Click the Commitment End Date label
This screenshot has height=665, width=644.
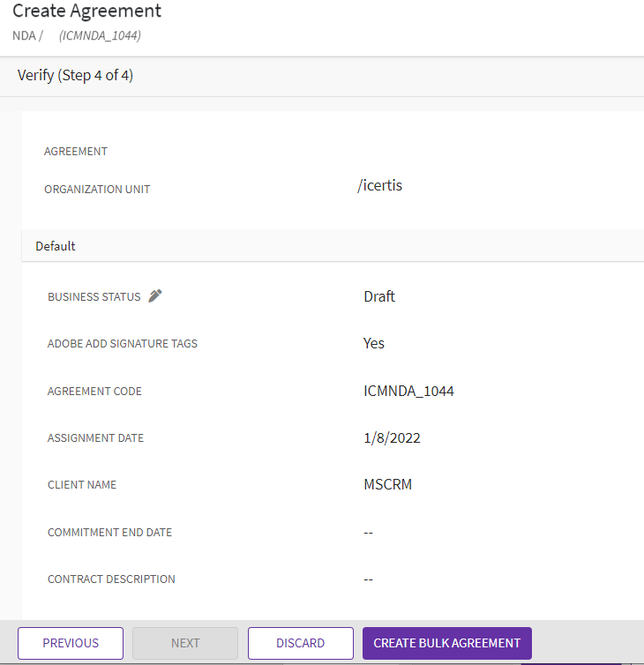(110, 533)
